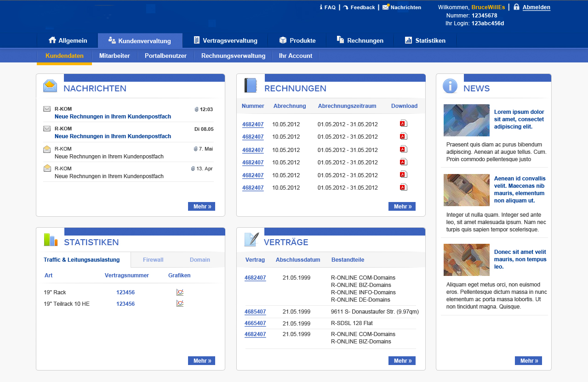This screenshot has width=588, height=382.
Task: Click the Abmelden logout link
Action: coord(536,7)
